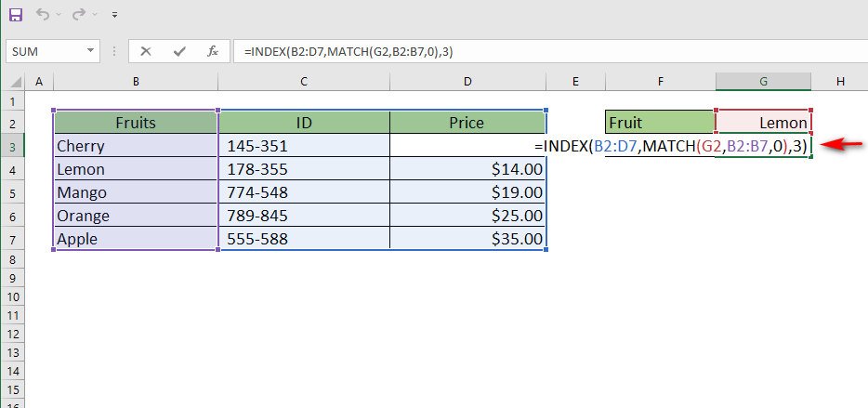Click the Lemon lookup cell in G2
The width and height of the screenshot is (868, 408).
coord(763,123)
